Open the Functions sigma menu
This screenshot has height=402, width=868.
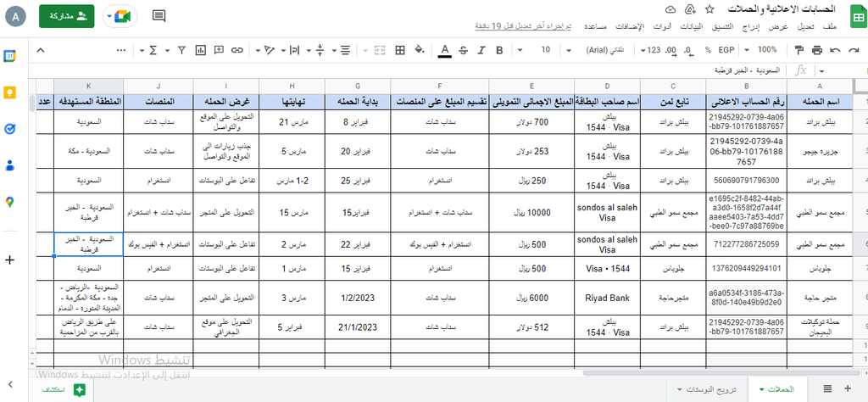(153, 50)
